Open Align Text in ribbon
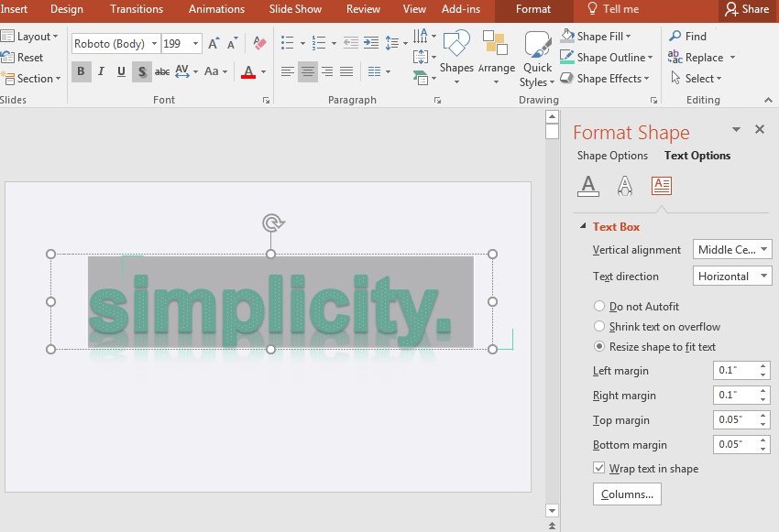Viewport: 779px width, 532px height. pyautogui.click(x=424, y=57)
